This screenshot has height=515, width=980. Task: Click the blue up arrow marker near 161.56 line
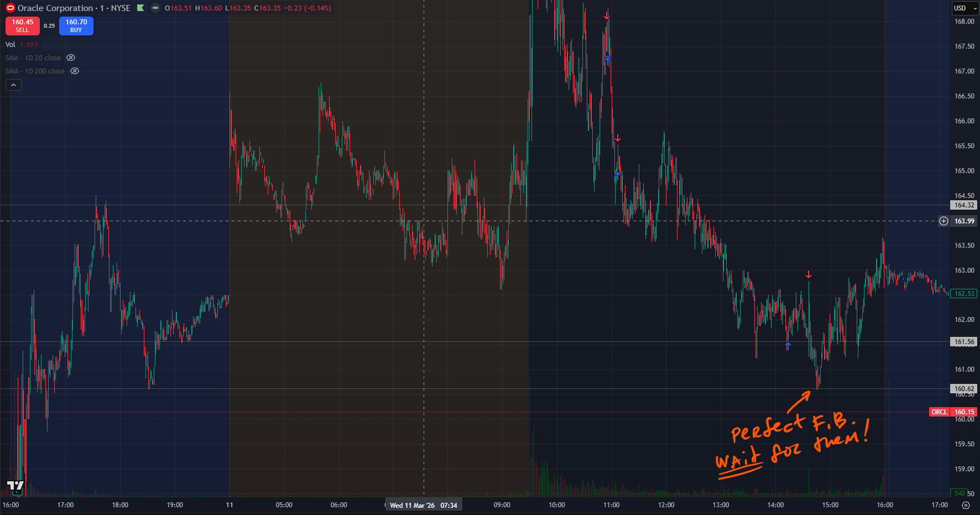tap(788, 346)
